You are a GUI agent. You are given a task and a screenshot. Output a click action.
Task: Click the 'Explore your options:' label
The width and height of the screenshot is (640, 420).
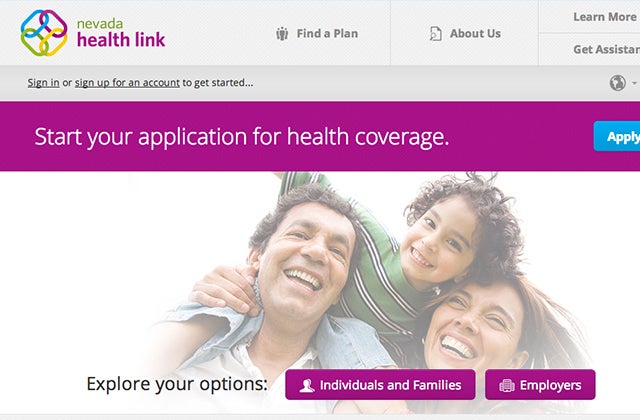pyautogui.click(x=177, y=384)
